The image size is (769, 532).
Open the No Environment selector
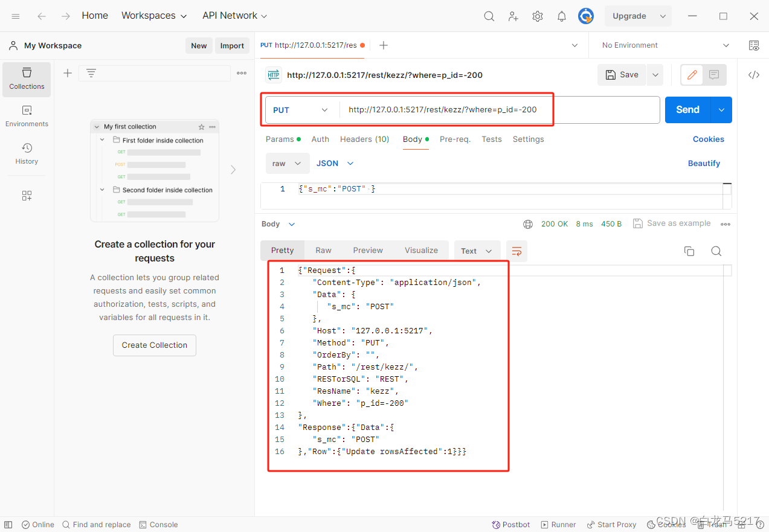666,45
